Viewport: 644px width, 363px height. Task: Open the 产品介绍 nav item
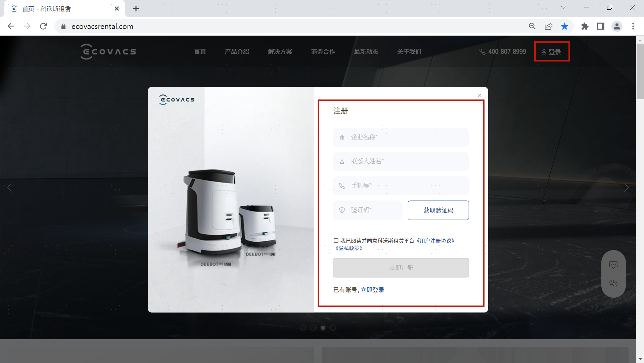[x=237, y=52]
